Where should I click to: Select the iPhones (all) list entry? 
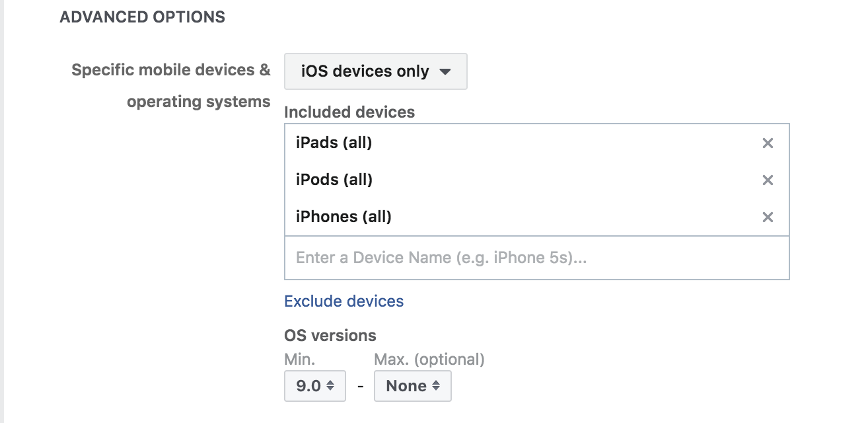(344, 217)
